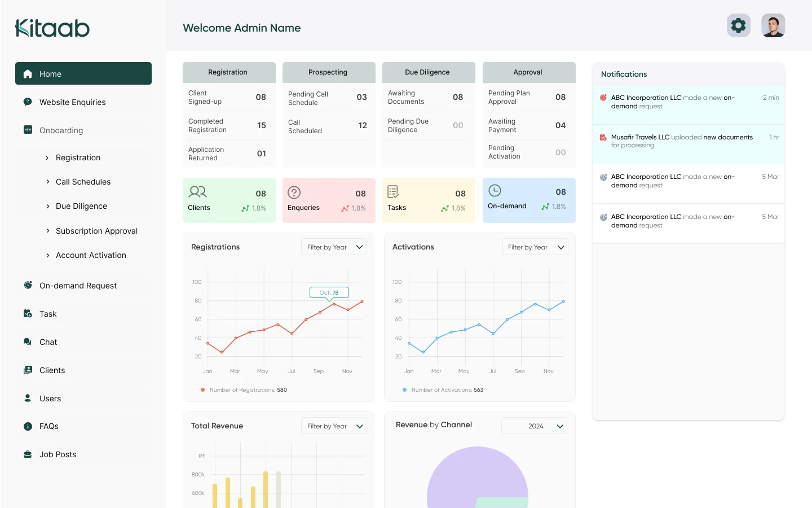812x508 pixels.
Task: Click the FAQs info icon
Action: [x=28, y=426]
